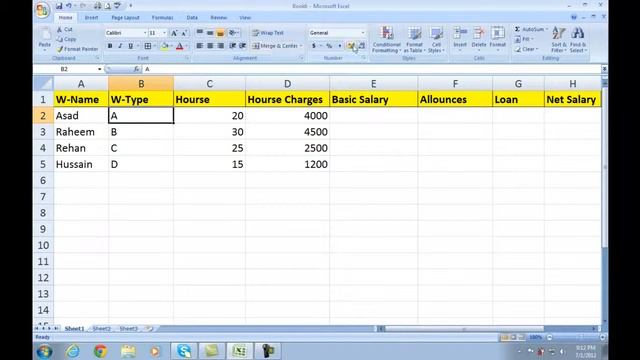Toggle Italic formatting

click(x=120, y=46)
